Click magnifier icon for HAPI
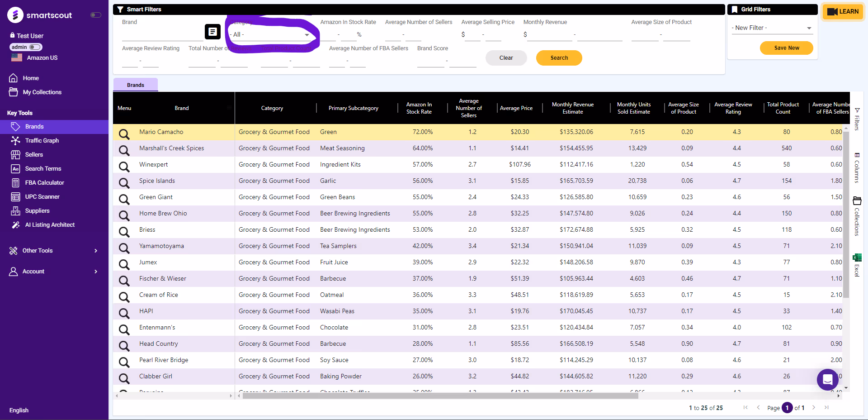 pos(124,313)
